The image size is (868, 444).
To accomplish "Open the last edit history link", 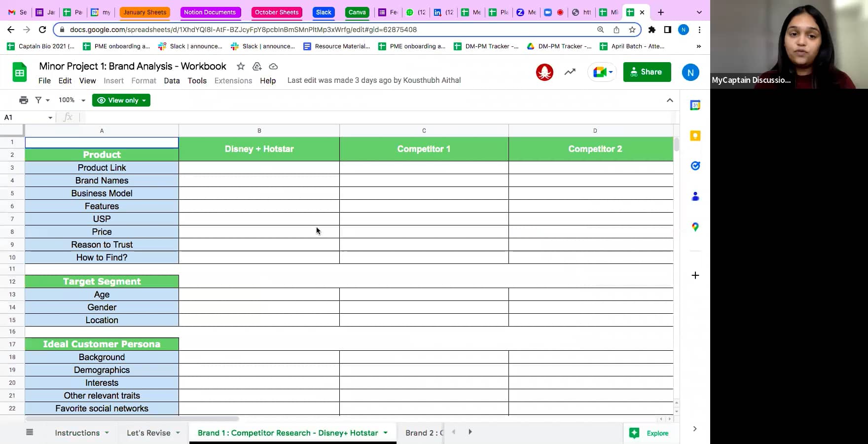I will (x=374, y=80).
